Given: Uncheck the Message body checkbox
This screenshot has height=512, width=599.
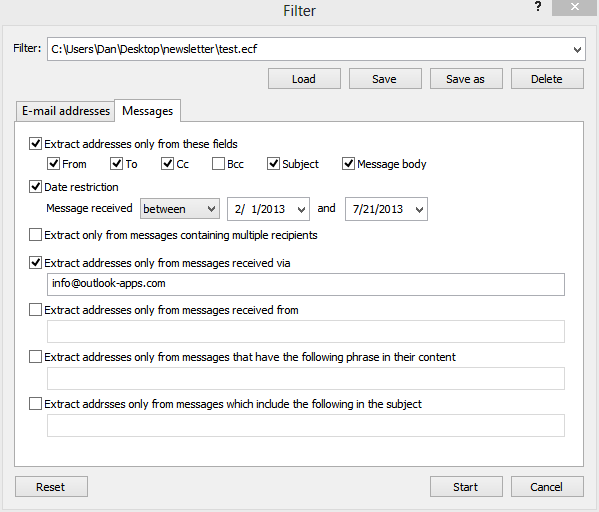Looking at the screenshot, I should tap(348, 164).
